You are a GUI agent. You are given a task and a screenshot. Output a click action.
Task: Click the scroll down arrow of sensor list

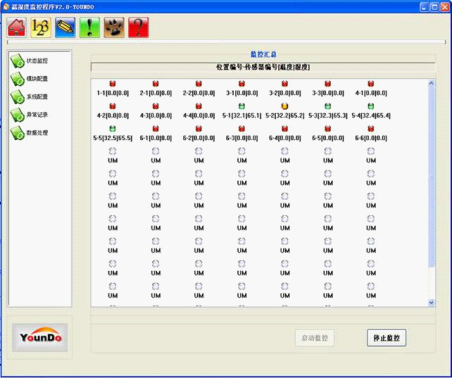(x=431, y=302)
